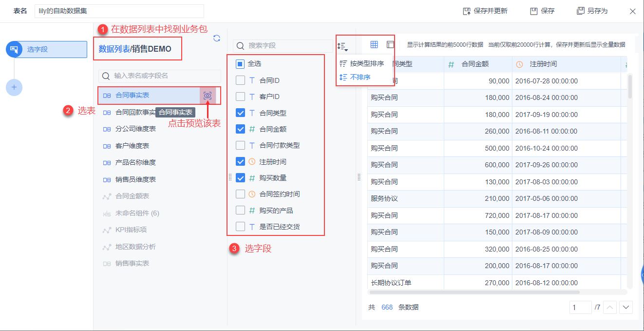Uncheck the 合同类型 field checkbox
Viewport: 644px width, 331px height.
[x=240, y=113]
